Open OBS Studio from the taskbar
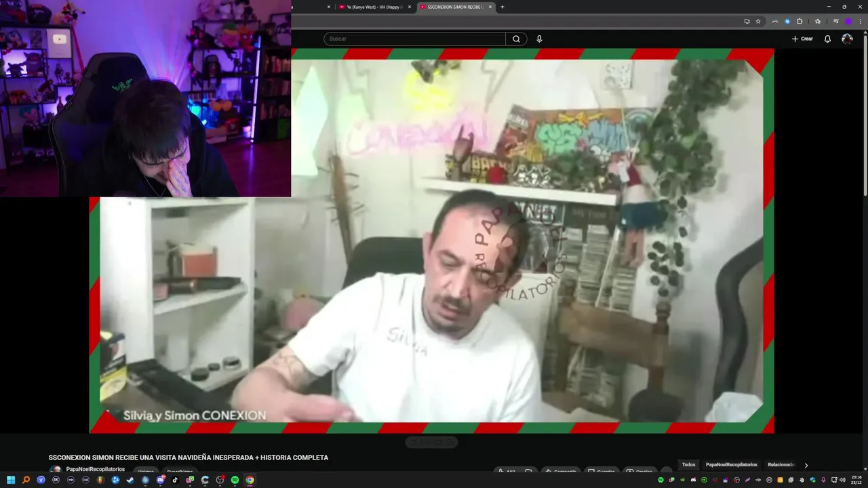Screen dimensions: 868x488 pyautogui.click(x=220, y=480)
